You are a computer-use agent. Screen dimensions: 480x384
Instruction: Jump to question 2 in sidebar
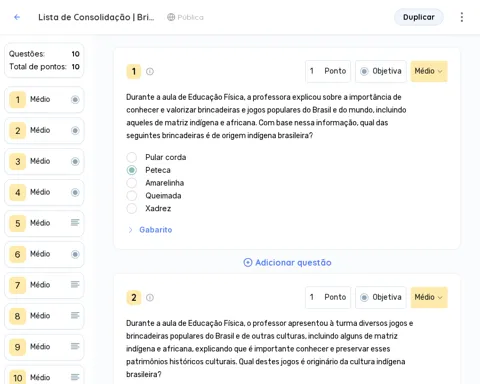click(44, 131)
